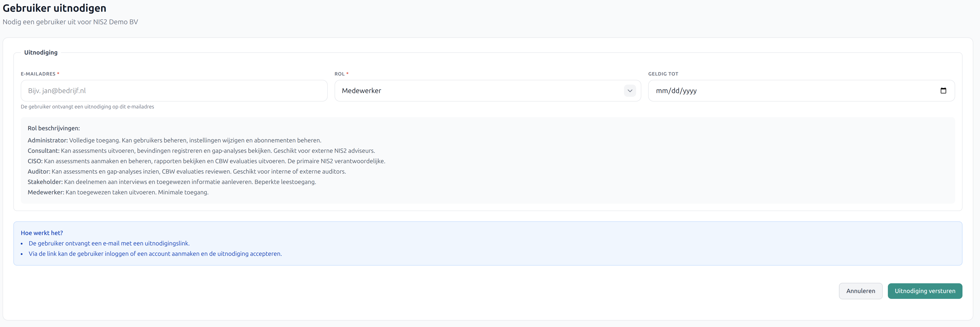The width and height of the screenshot is (980, 327).
Task: Click the Hoe werkt het? heading
Action: point(42,233)
